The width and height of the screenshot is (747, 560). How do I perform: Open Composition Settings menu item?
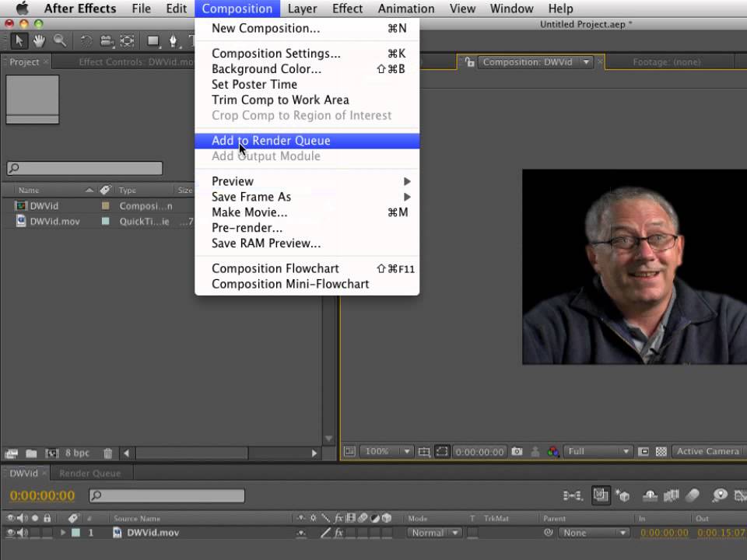pyautogui.click(x=307, y=54)
